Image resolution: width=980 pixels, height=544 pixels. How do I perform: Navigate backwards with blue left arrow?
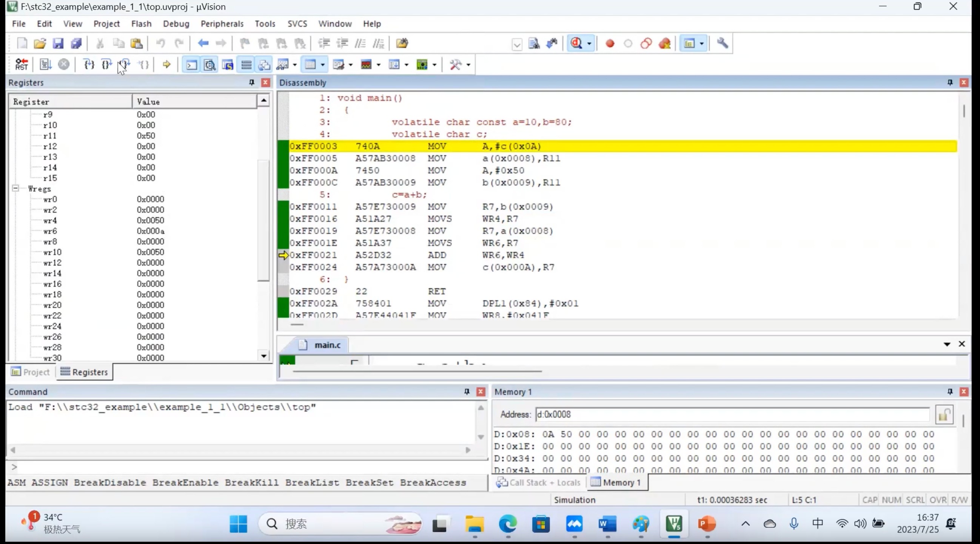tap(203, 43)
